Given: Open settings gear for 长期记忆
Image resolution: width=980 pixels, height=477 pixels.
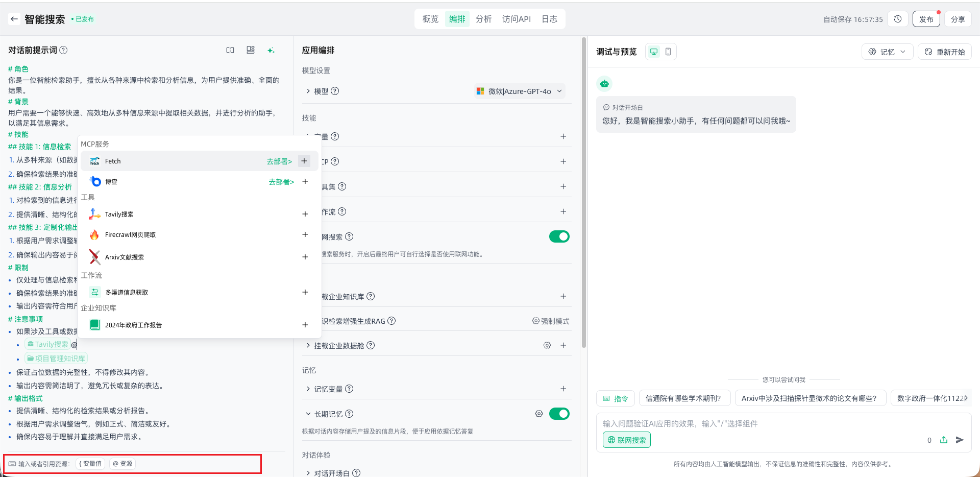Looking at the screenshot, I should (x=539, y=414).
